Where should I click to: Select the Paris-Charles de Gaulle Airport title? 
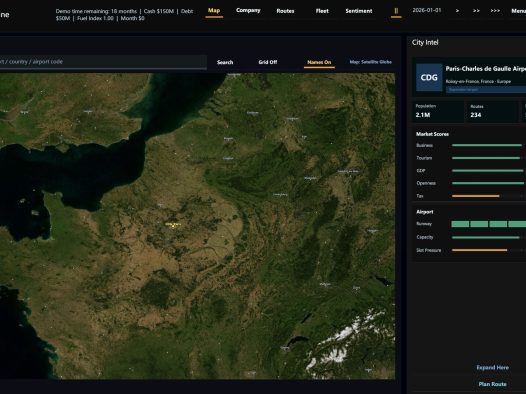pos(485,69)
